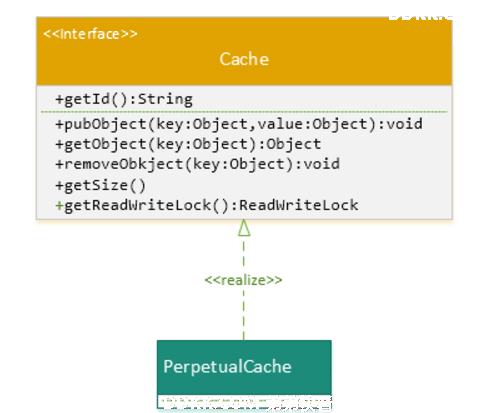The image size is (488, 413).
Task: Click the partially cut text at header corner
Action: [x=420, y=17]
